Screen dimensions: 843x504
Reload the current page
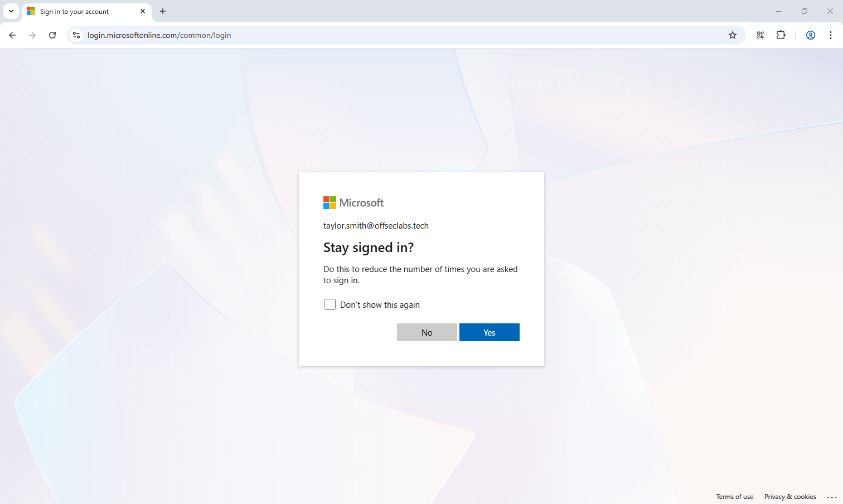[52, 35]
